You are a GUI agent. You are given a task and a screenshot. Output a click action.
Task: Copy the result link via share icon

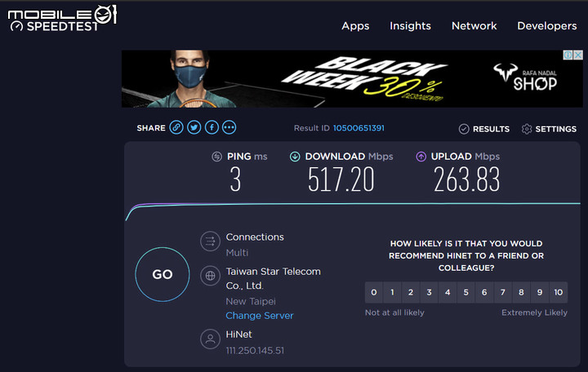tap(176, 128)
